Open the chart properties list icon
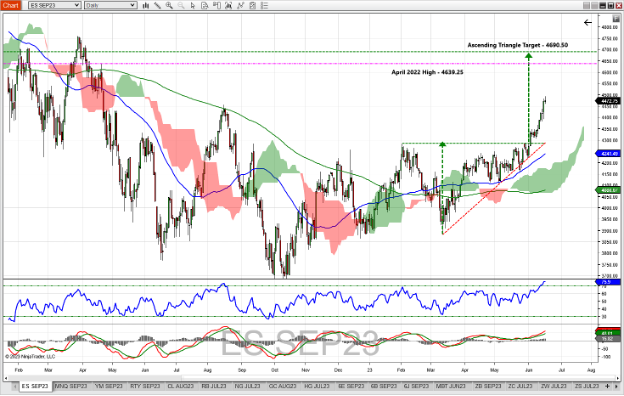The width and height of the screenshot is (624, 396). 264,5
